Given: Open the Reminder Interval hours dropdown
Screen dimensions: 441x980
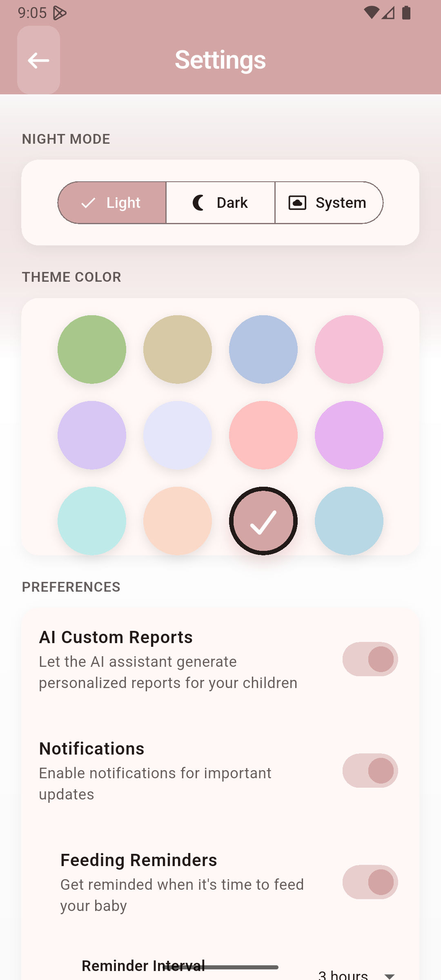Looking at the screenshot, I should [x=356, y=975].
